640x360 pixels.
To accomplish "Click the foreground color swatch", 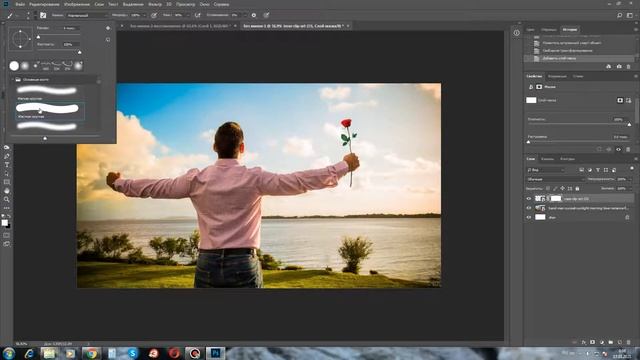I will pyautogui.click(x=4, y=222).
